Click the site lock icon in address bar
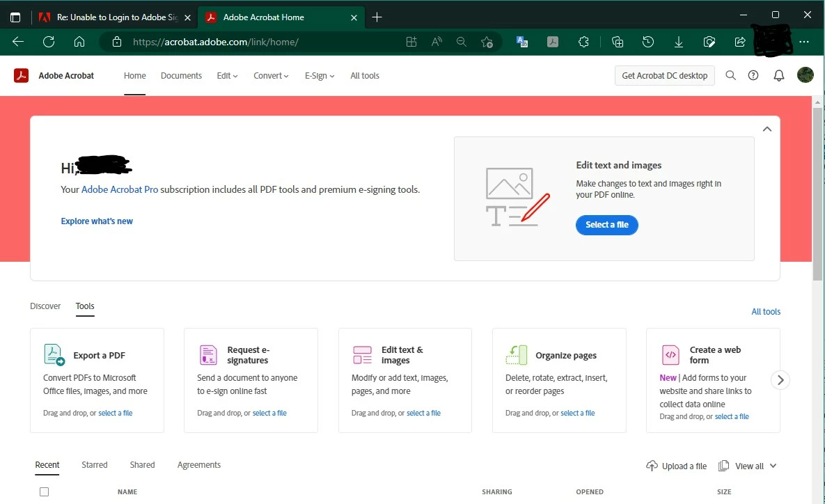This screenshot has height=504, width=825. [117, 42]
